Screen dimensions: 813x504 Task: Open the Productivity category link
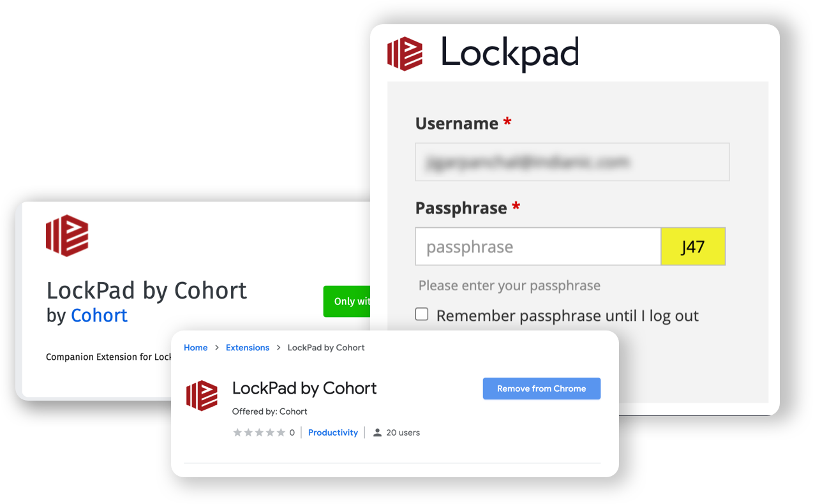(333, 433)
